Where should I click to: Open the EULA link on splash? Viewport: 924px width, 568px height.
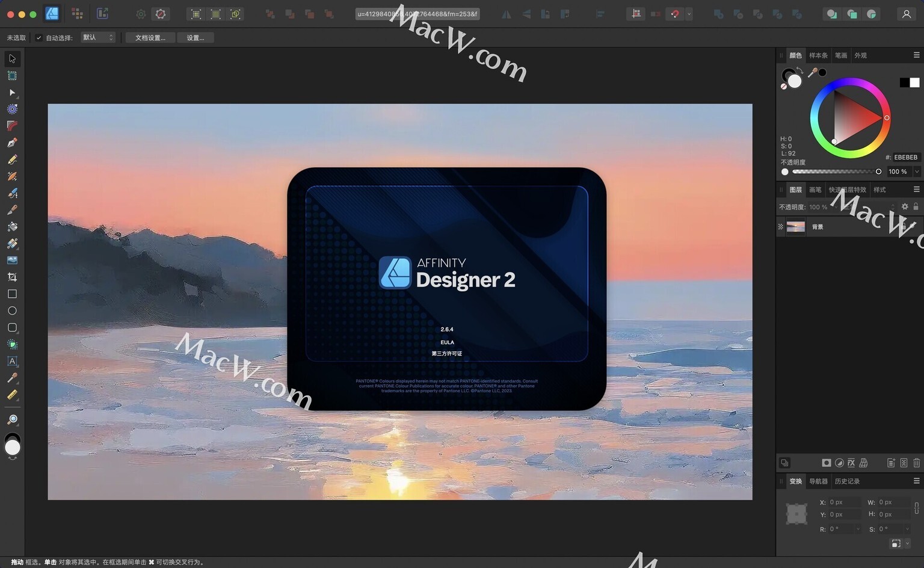[x=447, y=342]
